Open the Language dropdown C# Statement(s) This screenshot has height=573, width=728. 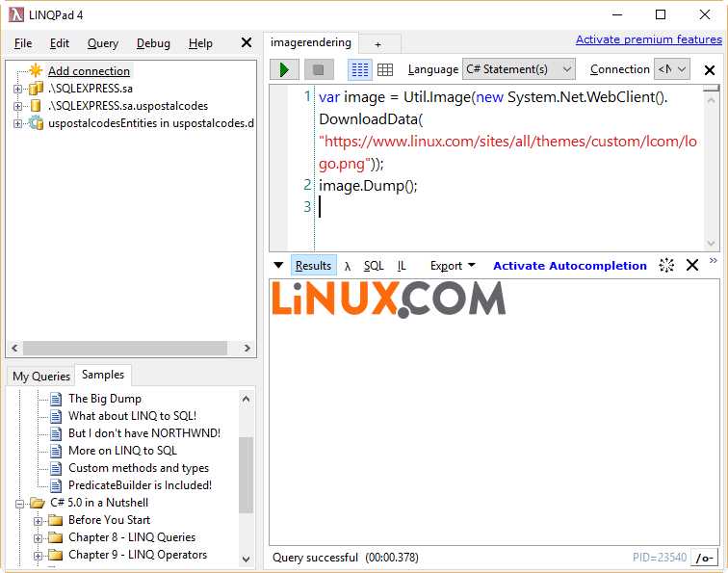click(x=519, y=69)
